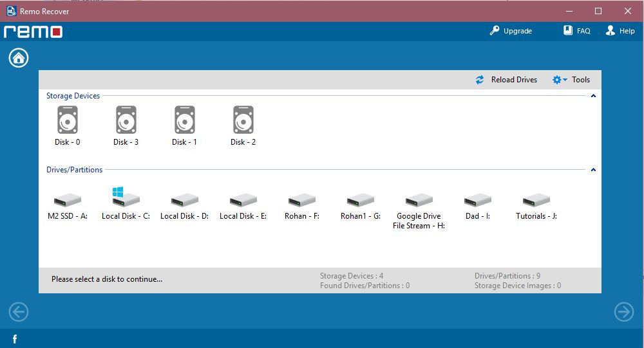Select the Local Disk - E: partition
The image size is (644, 348).
click(243, 201)
